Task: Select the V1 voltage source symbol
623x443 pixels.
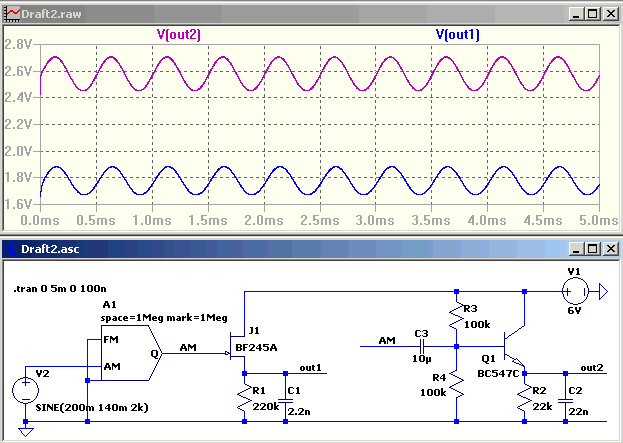Action: [575, 292]
